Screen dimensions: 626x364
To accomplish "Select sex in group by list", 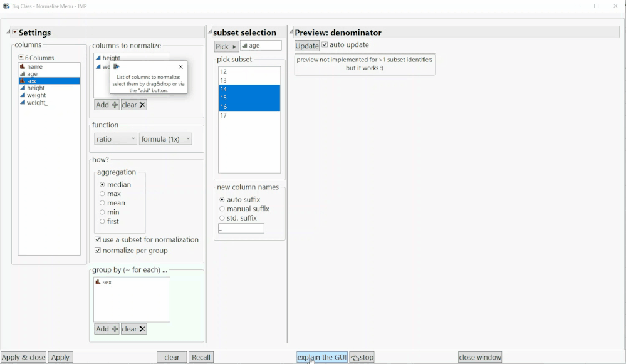I will pyautogui.click(x=132, y=282).
